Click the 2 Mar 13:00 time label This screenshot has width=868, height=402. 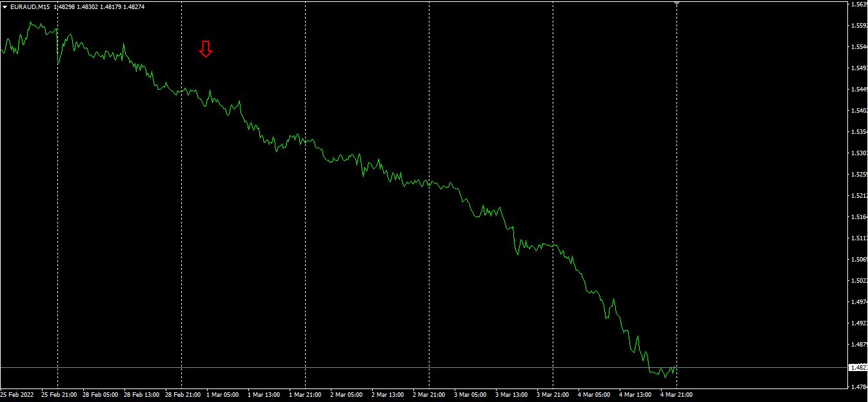point(388,394)
